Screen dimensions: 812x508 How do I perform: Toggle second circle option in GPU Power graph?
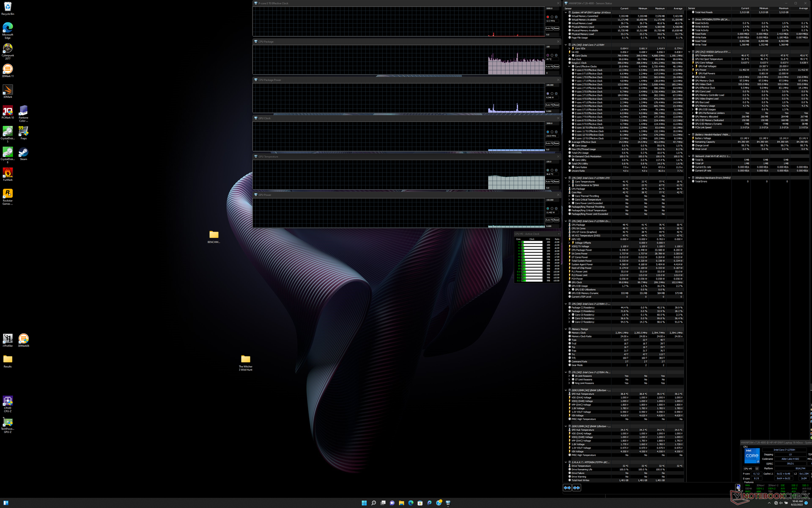[x=552, y=208]
